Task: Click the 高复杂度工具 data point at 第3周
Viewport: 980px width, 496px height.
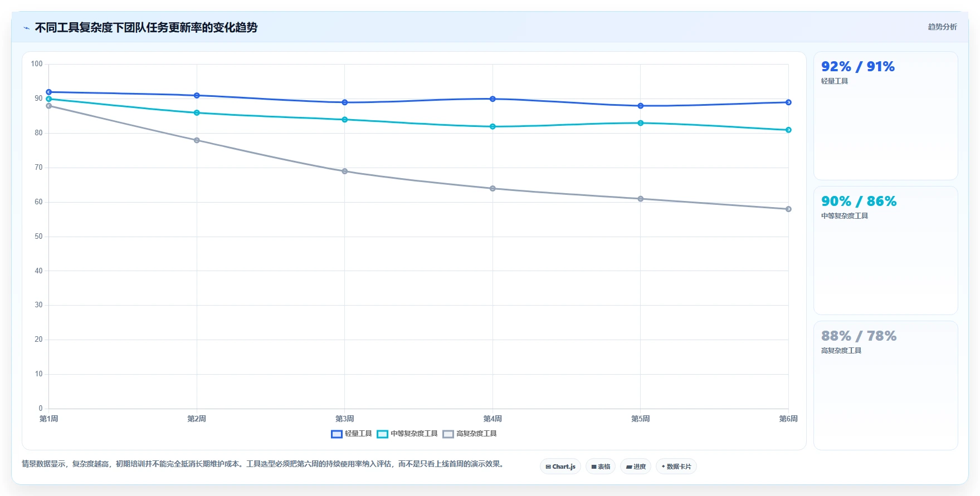Action: pos(345,171)
